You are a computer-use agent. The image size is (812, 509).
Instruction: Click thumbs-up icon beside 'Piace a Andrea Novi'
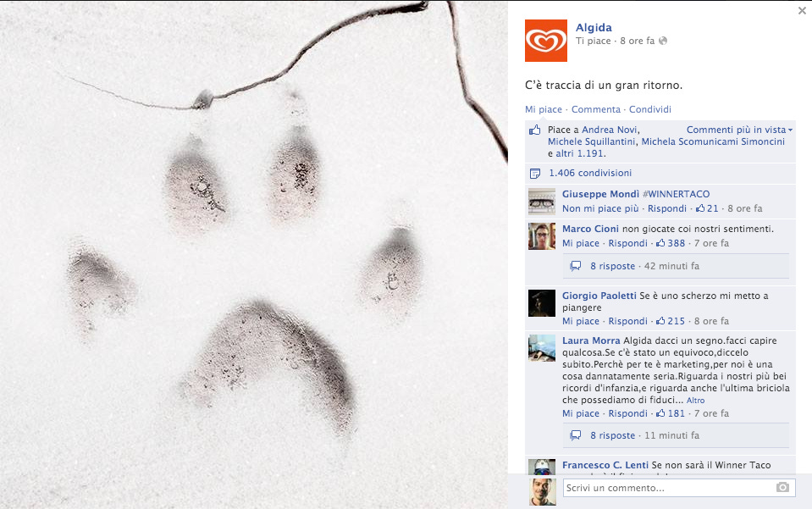click(x=534, y=130)
